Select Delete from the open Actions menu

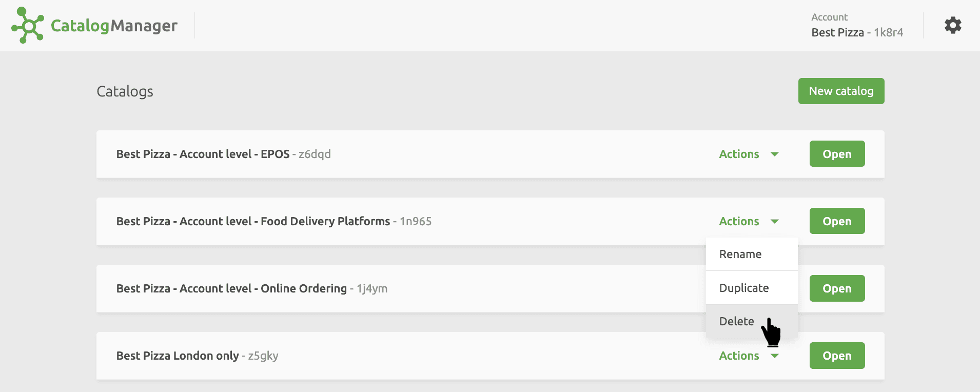736,321
